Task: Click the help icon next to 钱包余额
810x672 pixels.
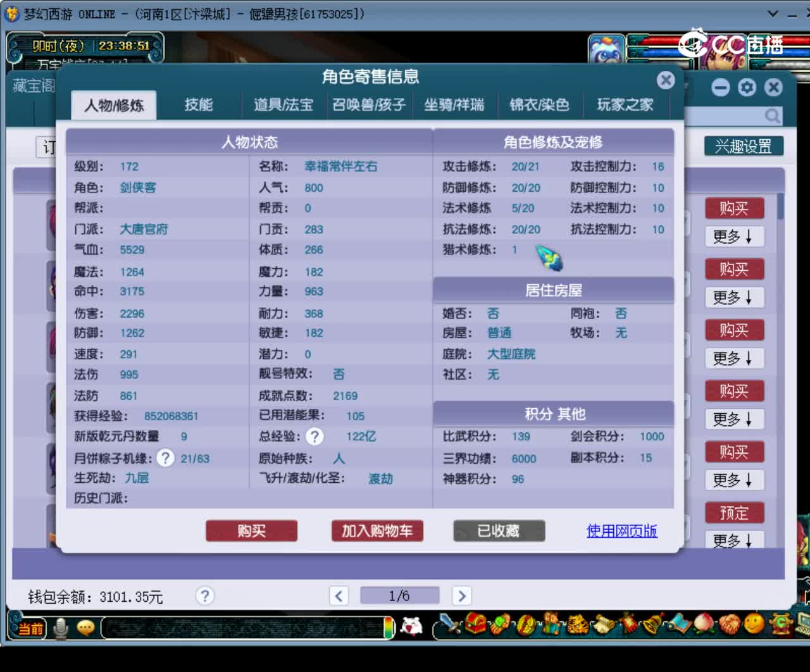Action: click(x=204, y=596)
